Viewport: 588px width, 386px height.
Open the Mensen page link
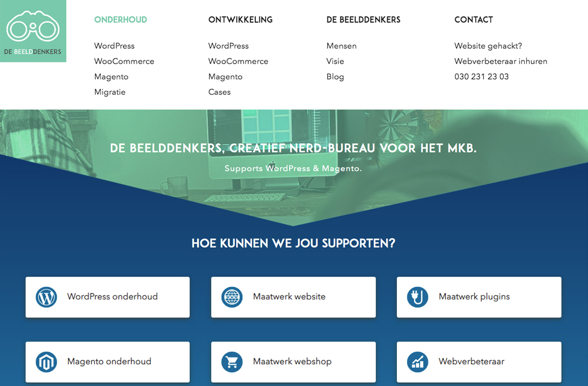[341, 46]
